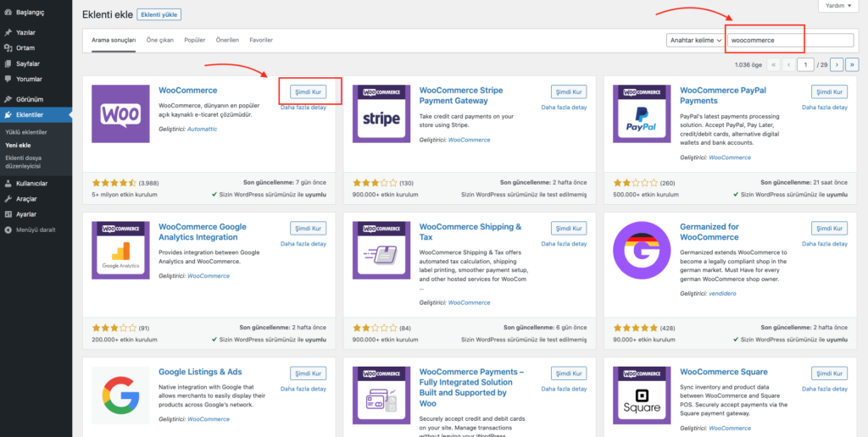Viewport: 868px width, 437px height.
Task: Switch to Önerilen tab
Action: (227, 41)
